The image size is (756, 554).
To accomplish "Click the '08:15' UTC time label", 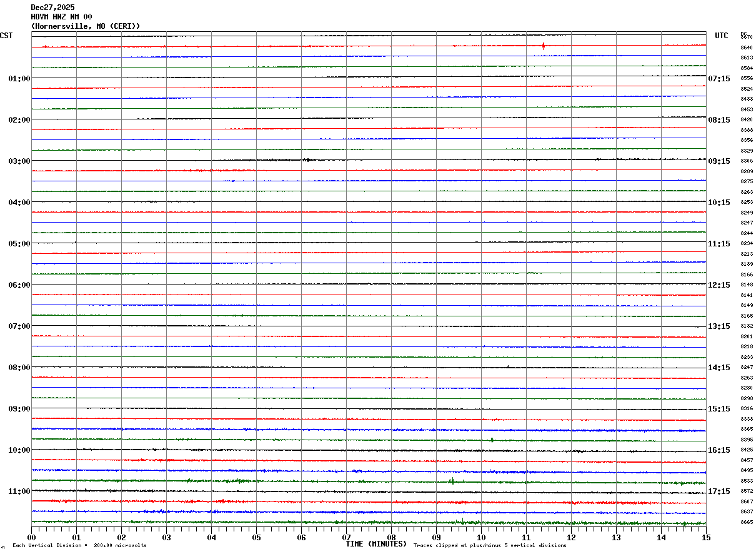I will (x=719, y=120).
